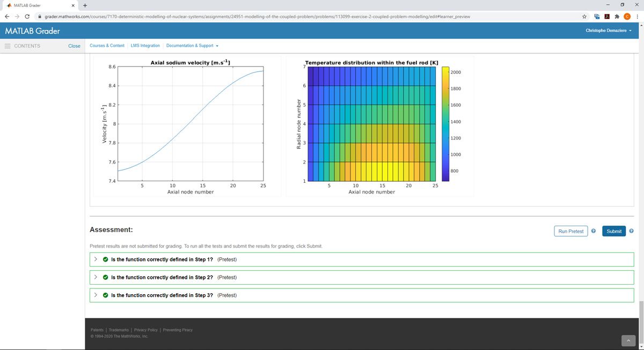
Task: Open the Chrome three-dot menu
Action: point(637,17)
